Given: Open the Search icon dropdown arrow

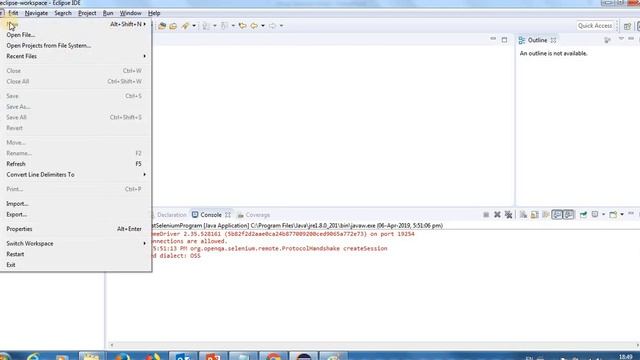Looking at the screenshot, I should pyautogui.click(x=194, y=26).
